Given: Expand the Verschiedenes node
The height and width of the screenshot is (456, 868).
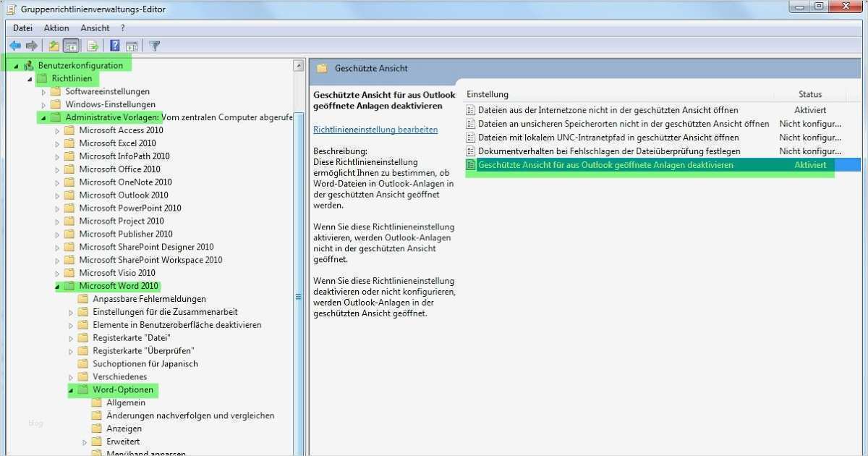Looking at the screenshot, I should [71, 377].
